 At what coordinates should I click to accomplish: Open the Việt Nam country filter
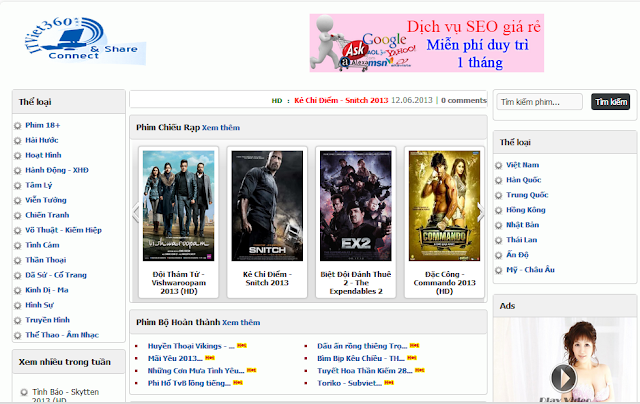(522, 165)
